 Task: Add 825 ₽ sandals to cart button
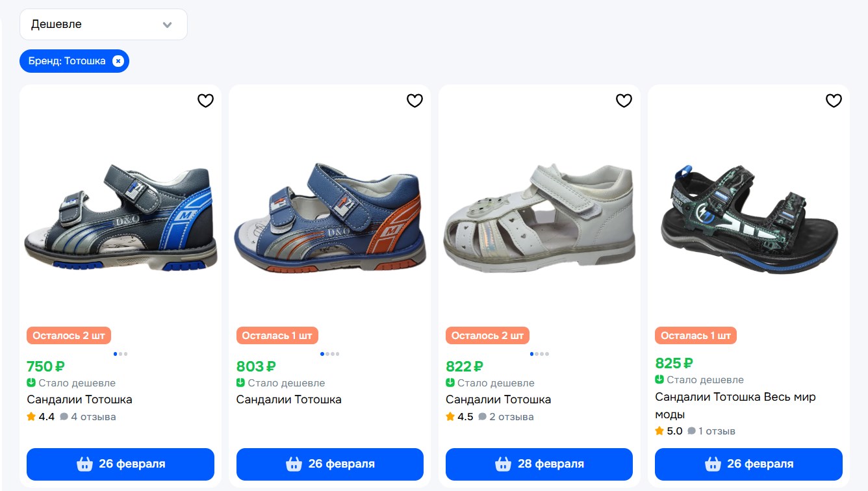tap(748, 464)
